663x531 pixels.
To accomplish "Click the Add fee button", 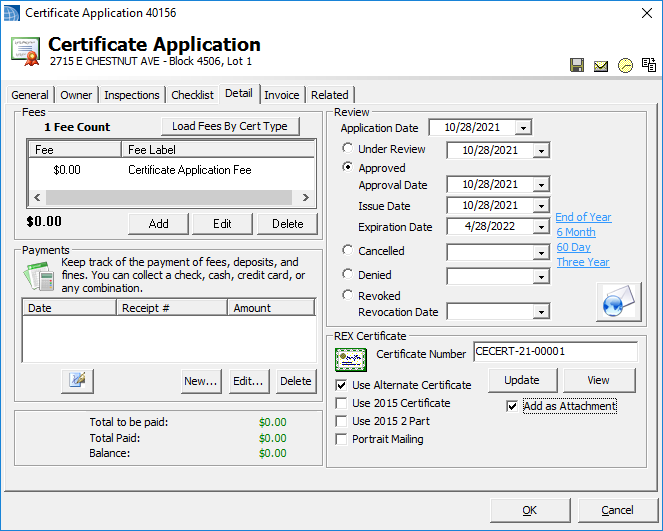I will click(159, 224).
